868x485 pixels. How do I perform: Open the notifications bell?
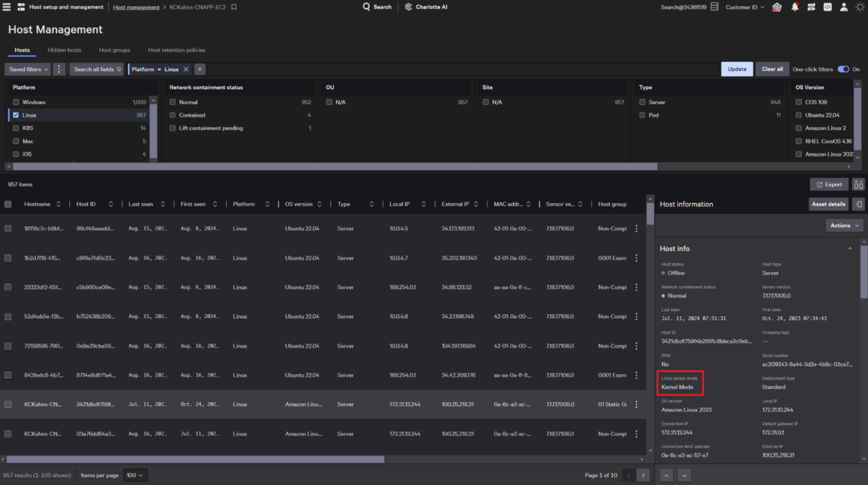point(795,7)
